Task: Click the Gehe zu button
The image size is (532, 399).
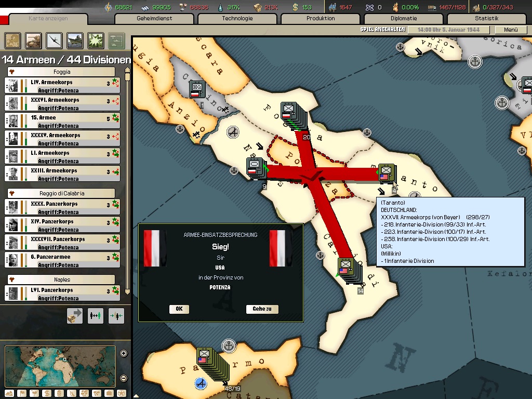Action: 262,309
